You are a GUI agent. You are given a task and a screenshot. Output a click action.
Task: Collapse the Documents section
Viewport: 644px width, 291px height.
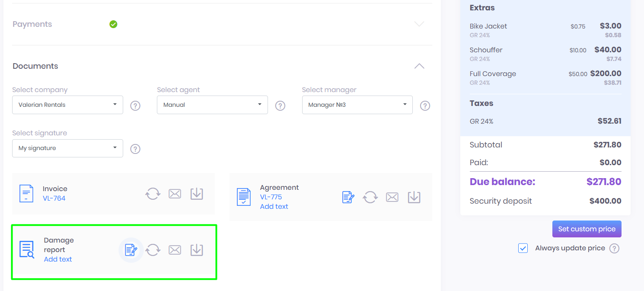point(419,66)
